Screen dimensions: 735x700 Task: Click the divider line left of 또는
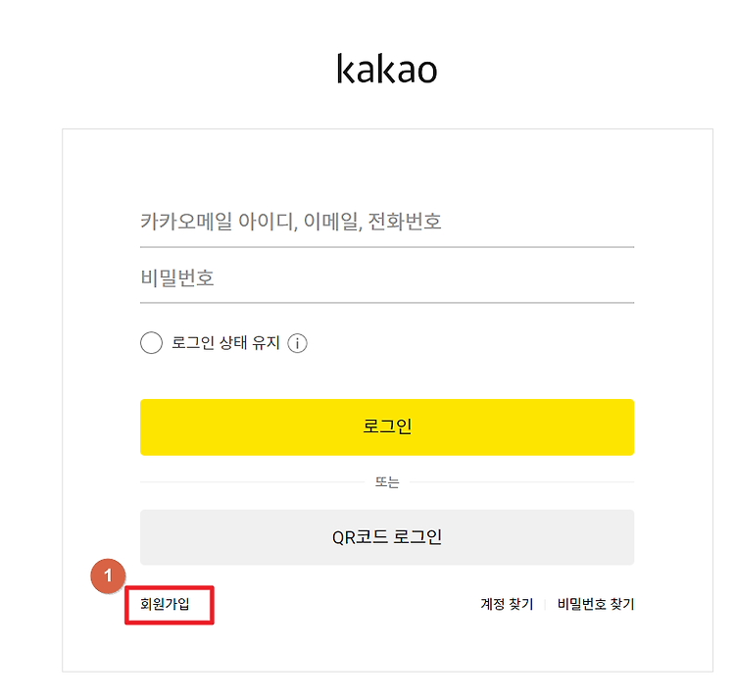[252, 482]
